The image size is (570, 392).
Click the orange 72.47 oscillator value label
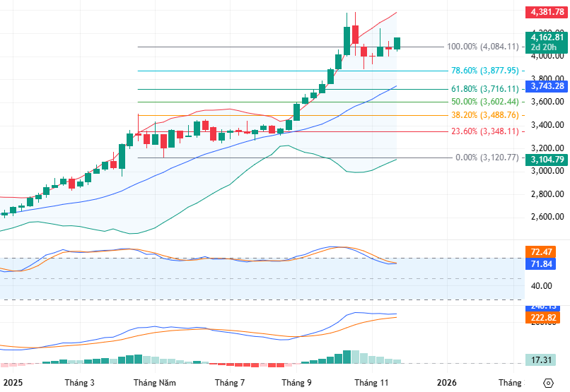(544, 252)
